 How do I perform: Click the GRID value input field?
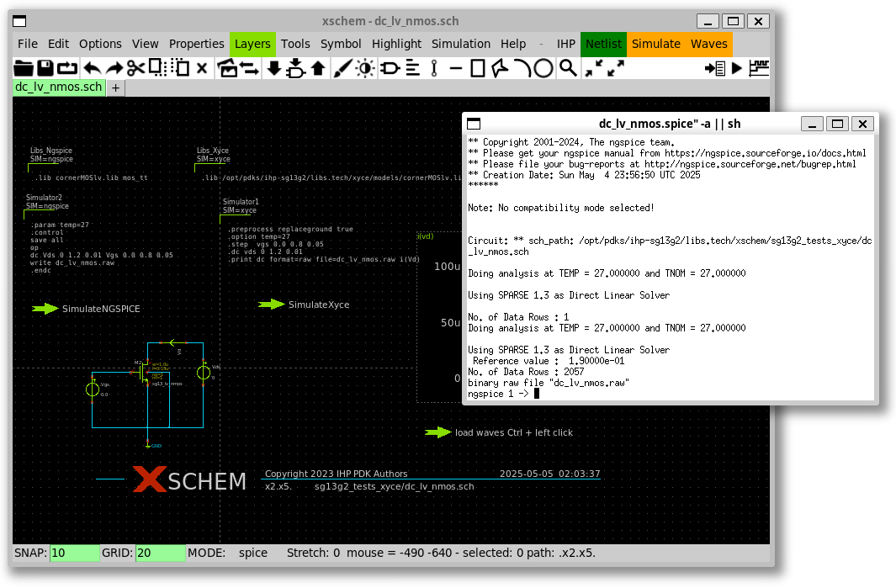(x=160, y=553)
